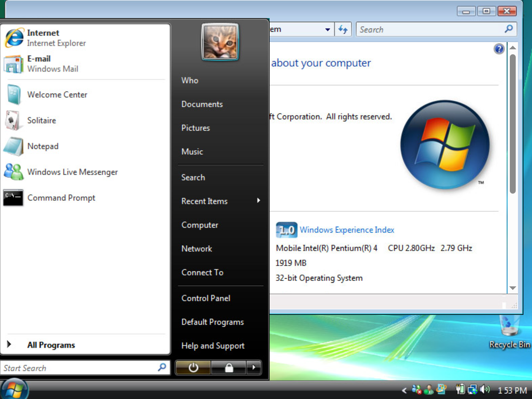
Task: Open Music folder link
Action: click(x=192, y=152)
